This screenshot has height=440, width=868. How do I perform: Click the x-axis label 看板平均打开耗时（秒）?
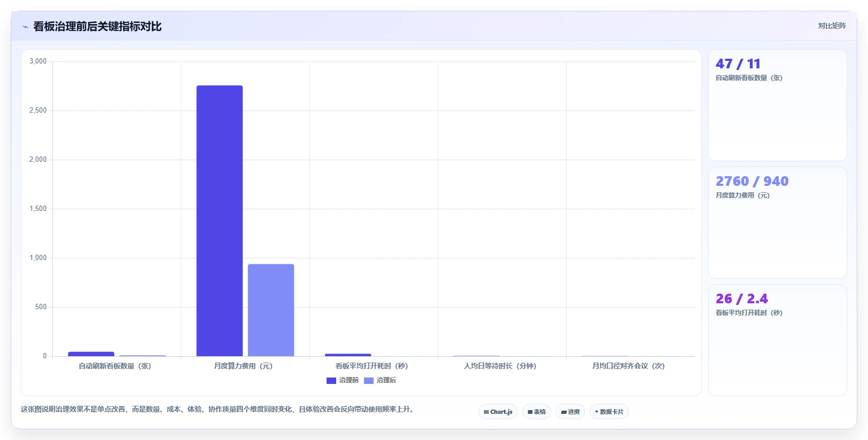pyautogui.click(x=371, y=366)
